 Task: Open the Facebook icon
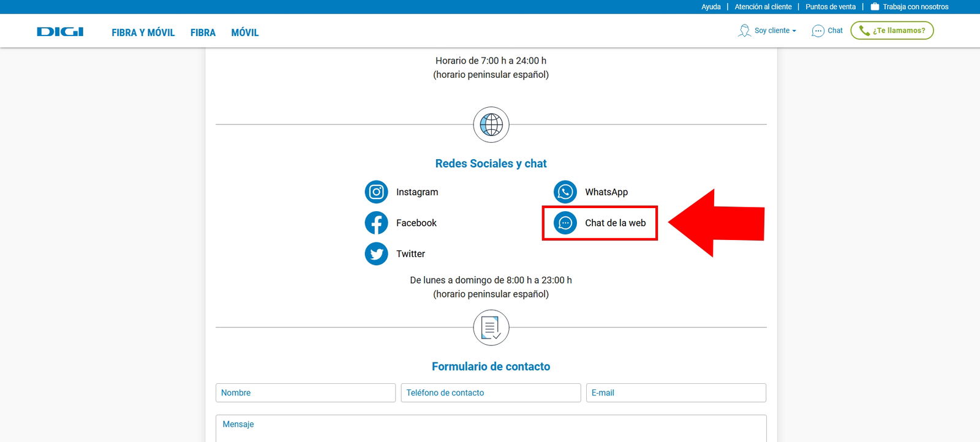(377, 223)
